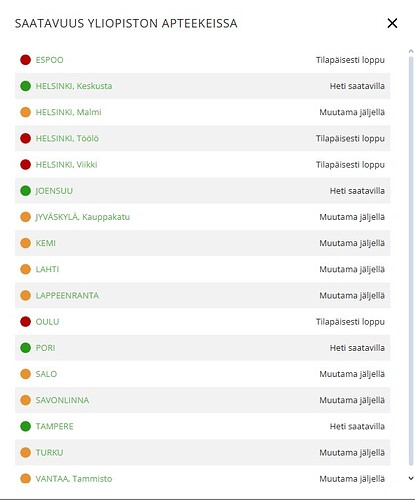Close the pharmacy availability dialog
The width and height of the screenshot is (415, 500).
pos(392,23)
